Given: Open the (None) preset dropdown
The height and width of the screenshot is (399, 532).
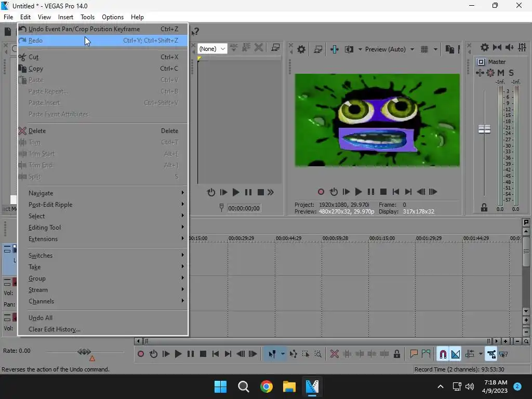Looking at the screenshot, I should pos(212,49).
